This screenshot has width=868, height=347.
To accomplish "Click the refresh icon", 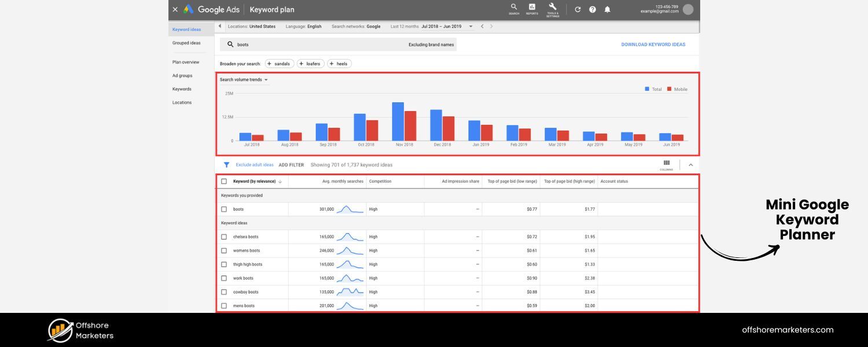I will 577,9.
